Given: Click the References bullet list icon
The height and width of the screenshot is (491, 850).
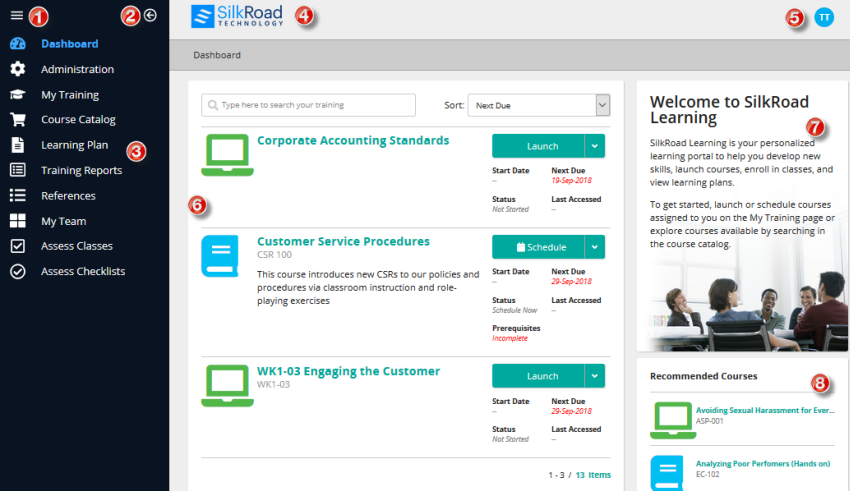Looking at the screenshot, I should [x=17, y=195].
